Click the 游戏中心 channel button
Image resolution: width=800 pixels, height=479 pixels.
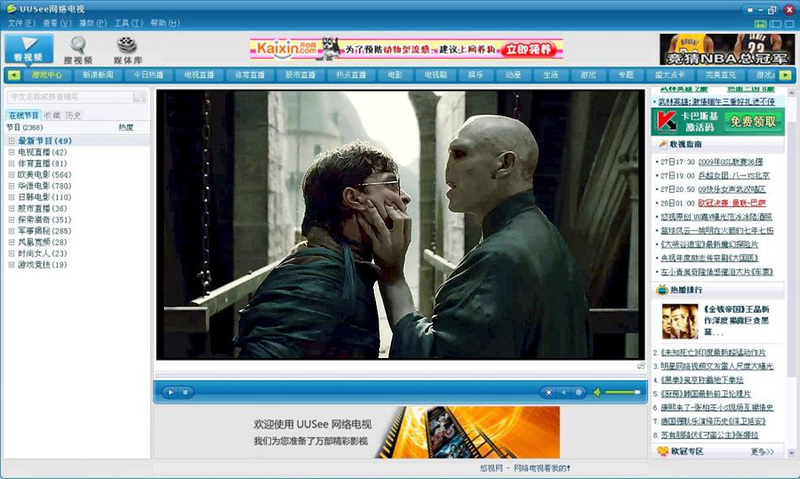pos(47,75)
